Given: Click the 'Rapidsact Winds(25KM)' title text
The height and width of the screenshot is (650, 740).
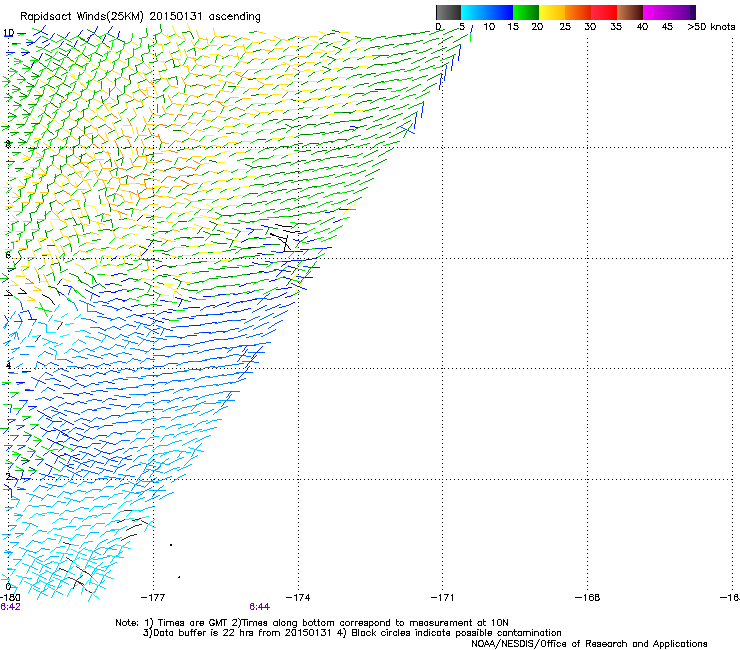Looking at the screenshot, I should click(81, 17).
